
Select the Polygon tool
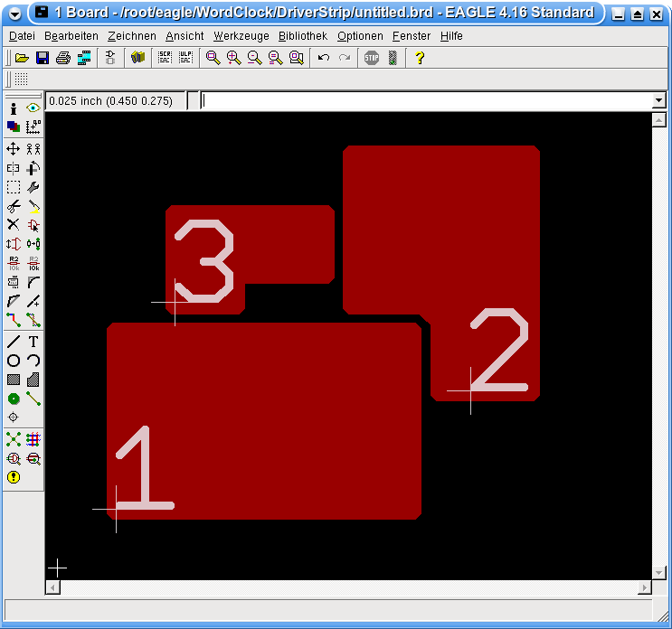click(33, 380)
